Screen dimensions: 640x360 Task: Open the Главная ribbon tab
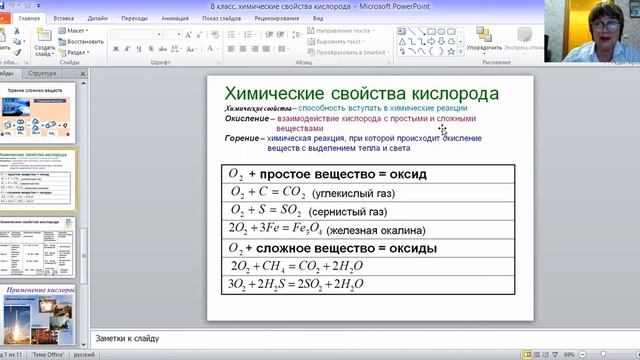tap(29, 18)
